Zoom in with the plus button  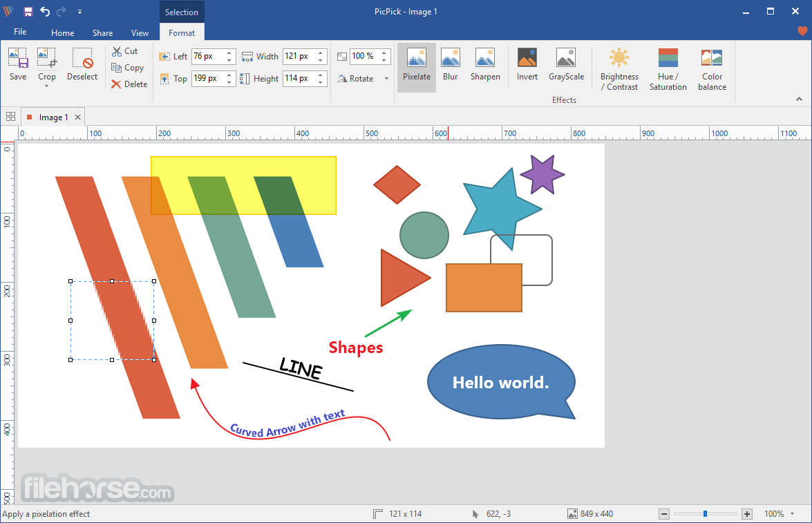(x=747, y=514)
